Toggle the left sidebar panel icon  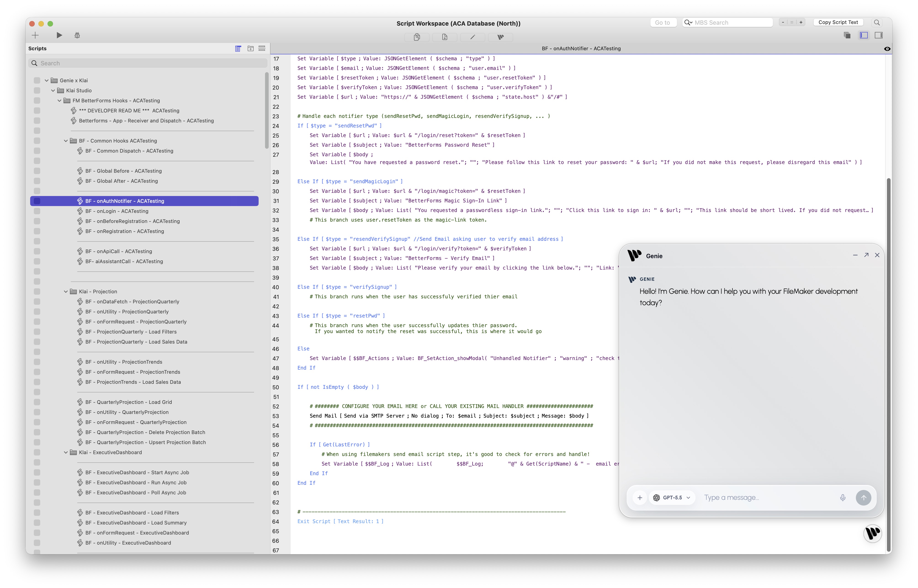(864, 35)
